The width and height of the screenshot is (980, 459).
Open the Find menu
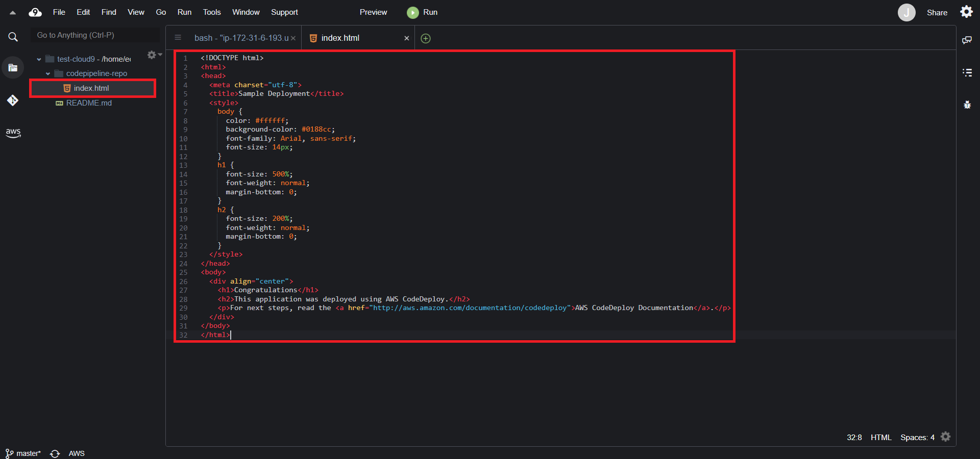[x=109, y=12]
